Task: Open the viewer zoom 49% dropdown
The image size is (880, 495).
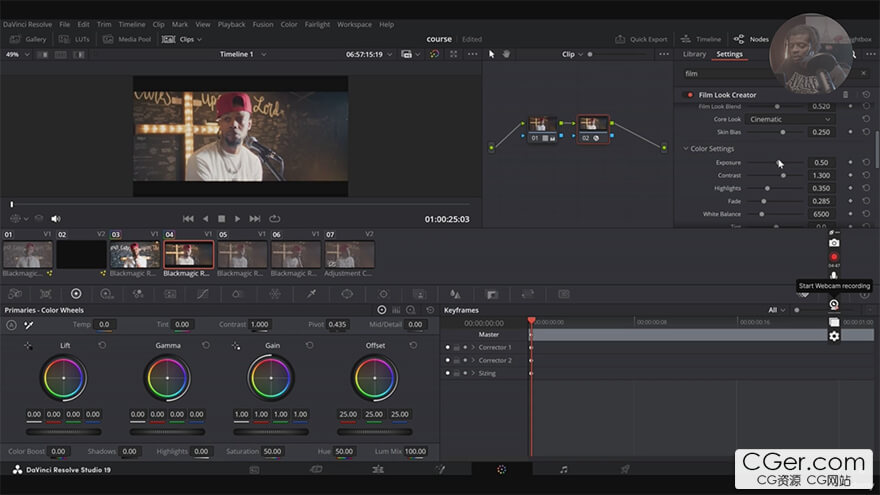Action: [x=17, y=54]
